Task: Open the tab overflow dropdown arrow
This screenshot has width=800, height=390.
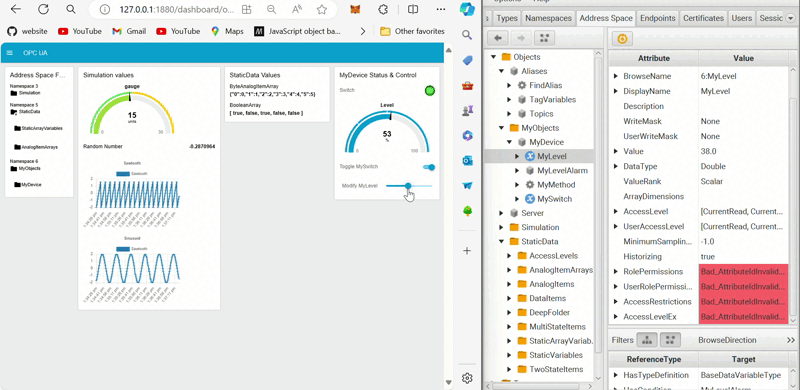Action: [x=790, y=18]
